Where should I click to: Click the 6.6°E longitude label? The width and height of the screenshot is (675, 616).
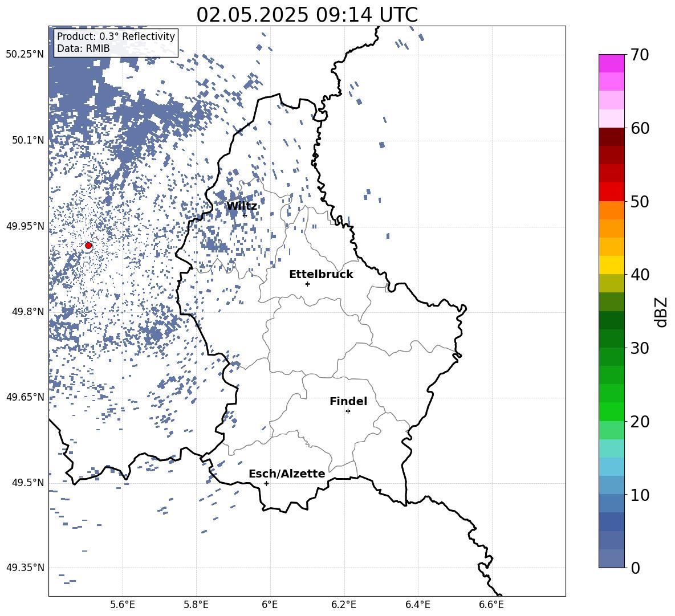click(x=491, y=605)
